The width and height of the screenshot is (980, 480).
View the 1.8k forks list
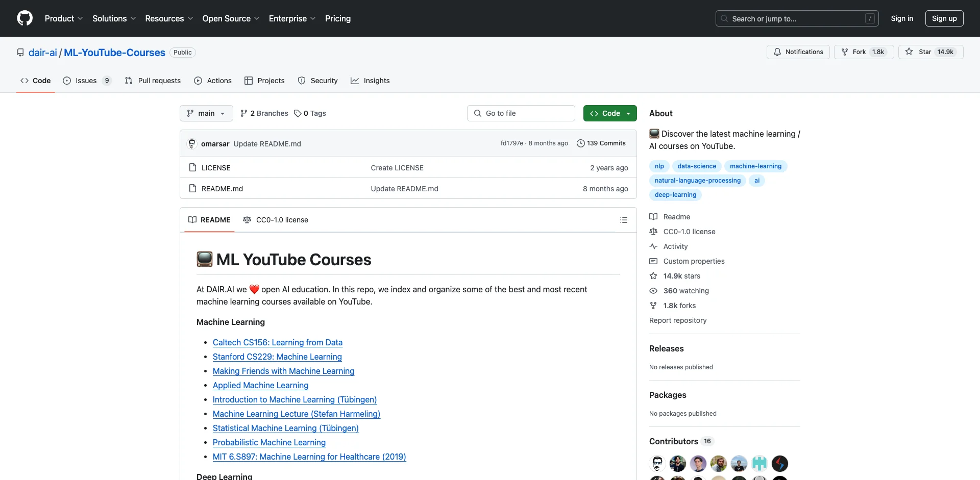tap(673, 306)
